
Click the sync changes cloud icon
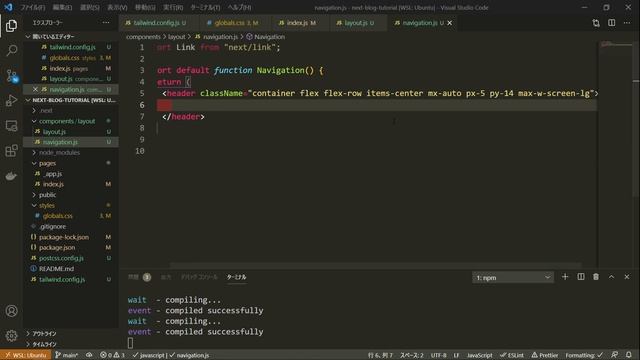point(89,355)
